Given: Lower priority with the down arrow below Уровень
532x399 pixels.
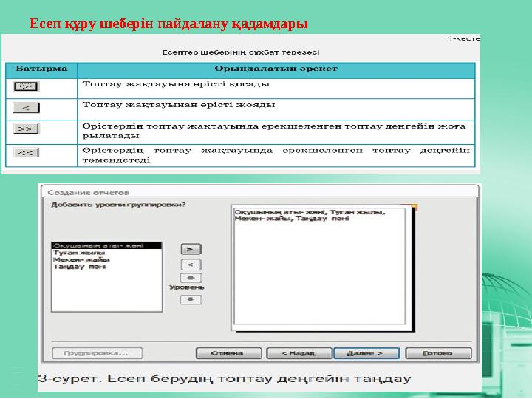Looking at the screenshot, I should (x=191, y=299).
